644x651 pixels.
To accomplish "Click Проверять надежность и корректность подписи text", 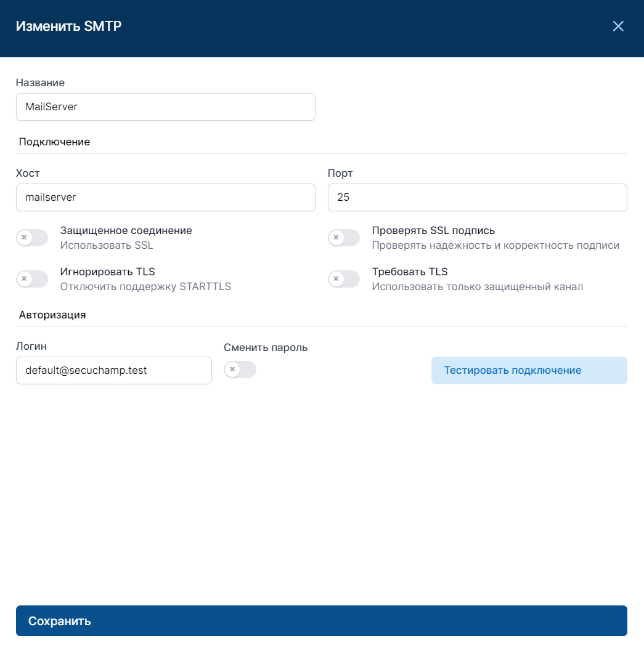I will (x=495, y=245).
